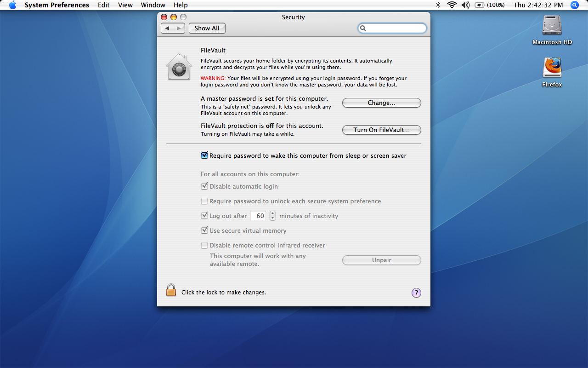Viewport: 588px width, 368px height.
Task: Open the Edit menu
Action: point(104,5)
